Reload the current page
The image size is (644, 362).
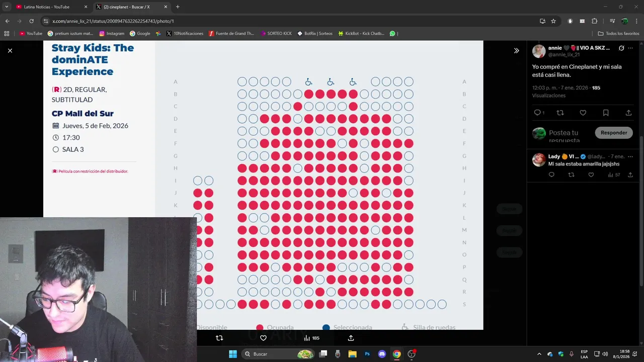pos(31,21)
